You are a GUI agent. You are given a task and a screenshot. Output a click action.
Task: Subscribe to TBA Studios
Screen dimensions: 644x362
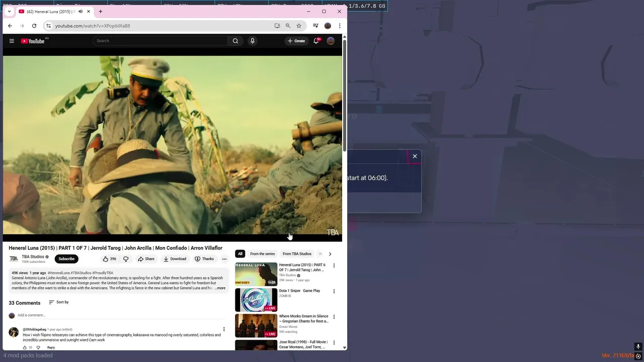66,259
